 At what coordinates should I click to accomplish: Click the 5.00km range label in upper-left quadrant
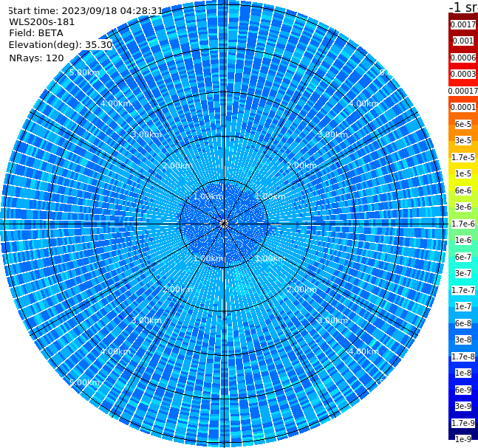pos(84,72)
